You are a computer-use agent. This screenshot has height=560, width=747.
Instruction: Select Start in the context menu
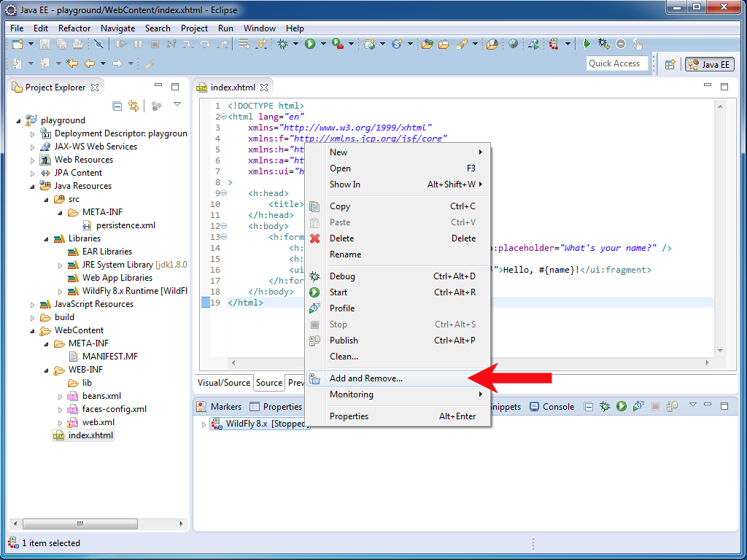tap(398, 292)
